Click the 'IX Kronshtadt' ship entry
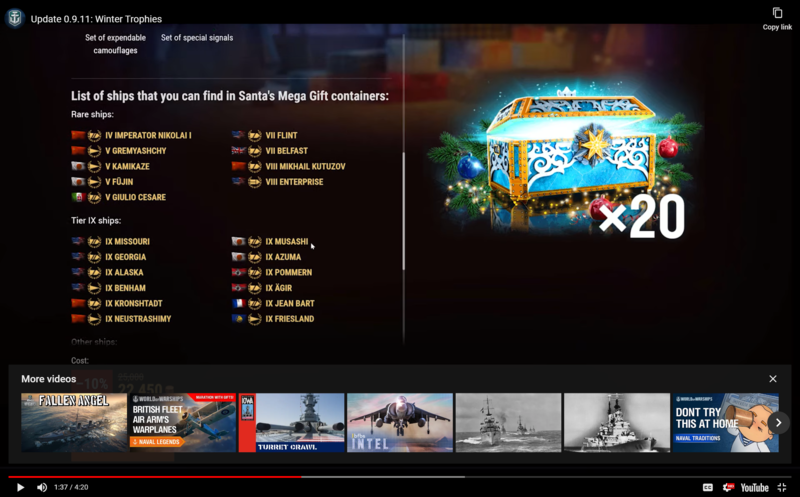The width and height of the screenshot is (800, 497). [x=117, y=303]
